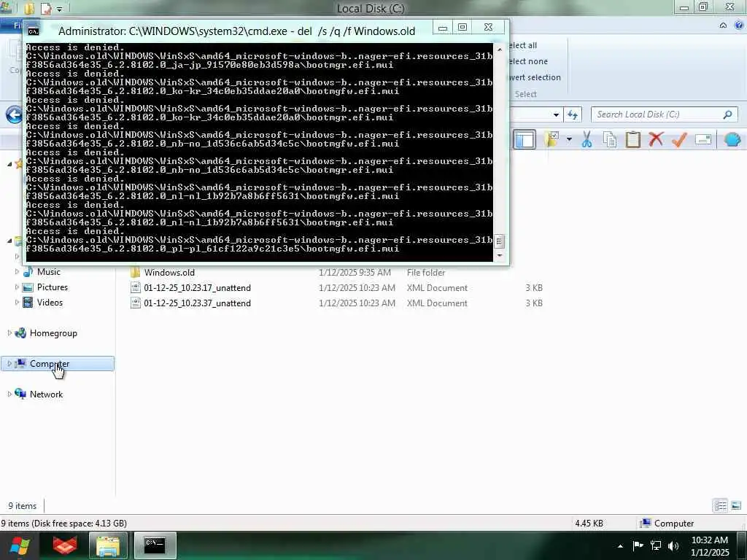Image resolution: width=747 pixels, height=560 pixels.
Task: Collapse the ribbon with the caret button
Action: (723, 26)
